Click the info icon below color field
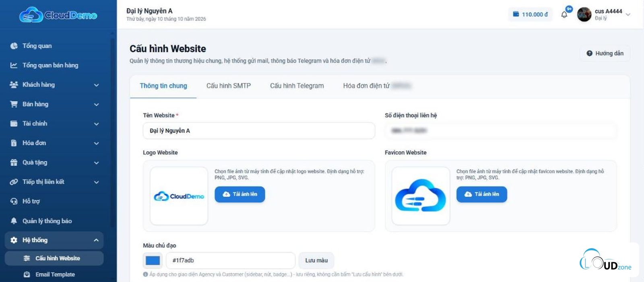644x282 pixels. pyautogui.click(x=145, y=274)
